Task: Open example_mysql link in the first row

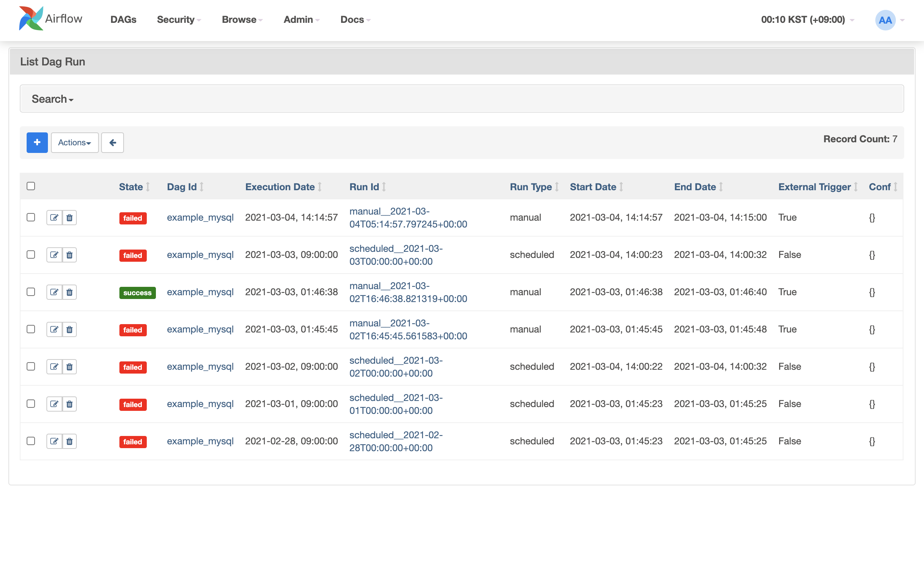Action: click(x=200, y=218)
